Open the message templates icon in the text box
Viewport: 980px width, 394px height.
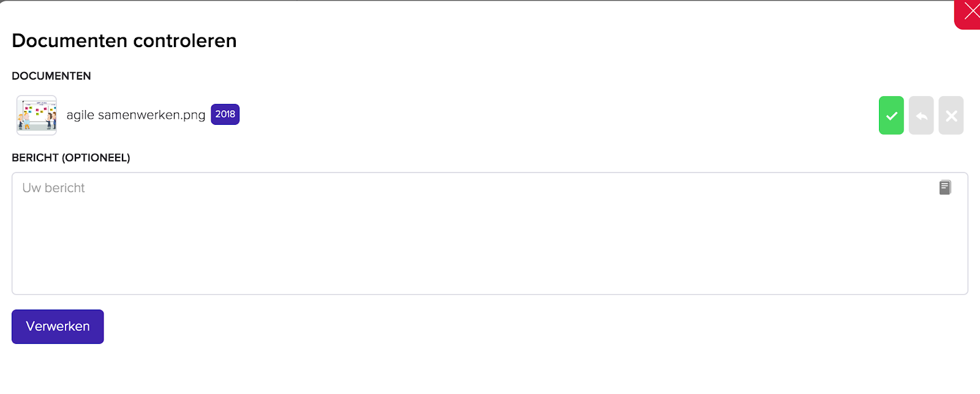tap(945, 187)
